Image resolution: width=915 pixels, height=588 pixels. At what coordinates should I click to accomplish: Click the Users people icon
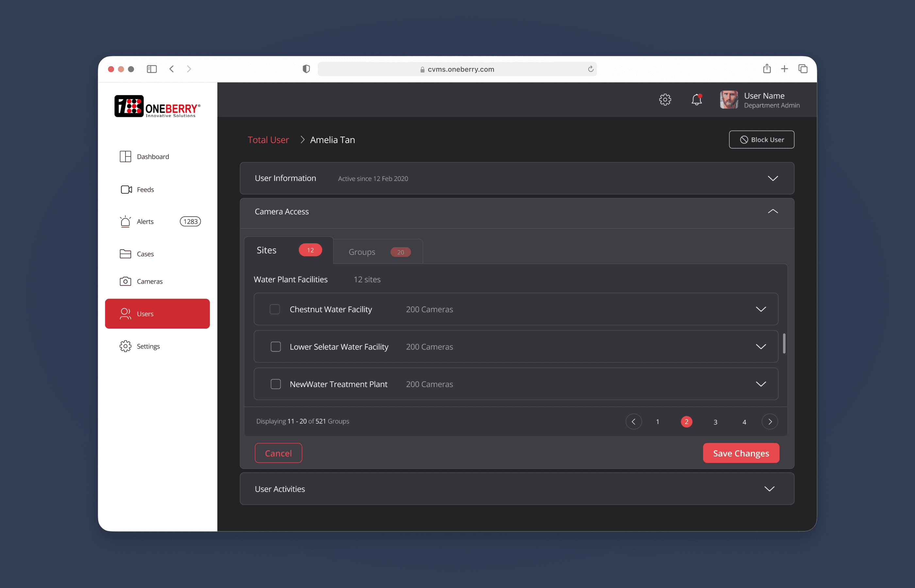(125, 314)
